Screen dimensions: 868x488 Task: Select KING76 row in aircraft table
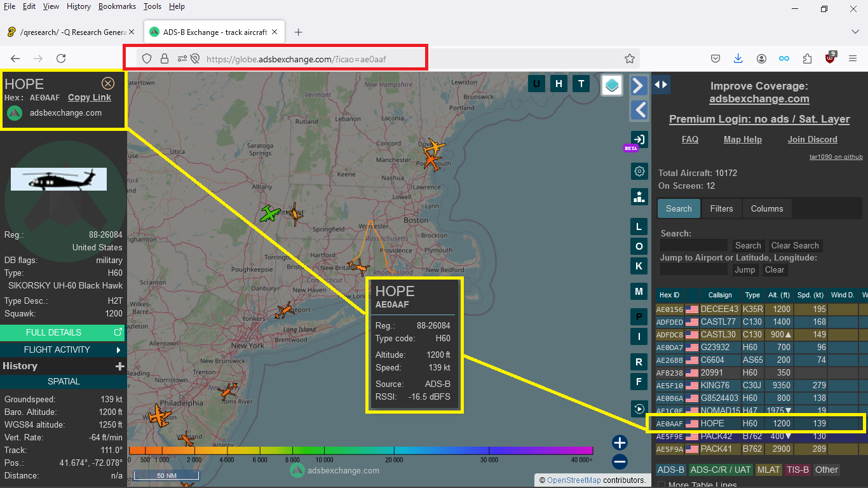click(761, 386)
